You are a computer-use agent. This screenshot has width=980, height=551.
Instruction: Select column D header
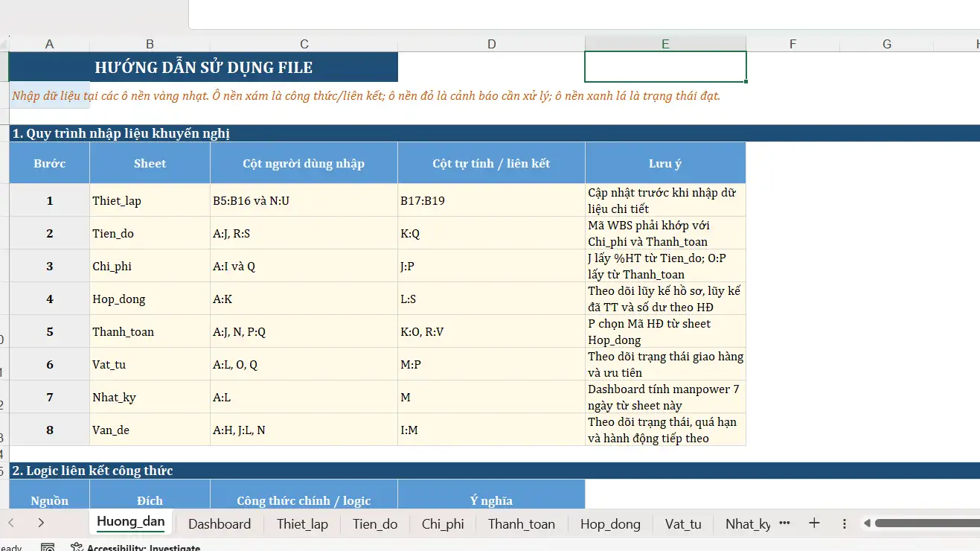click(491, 44)
